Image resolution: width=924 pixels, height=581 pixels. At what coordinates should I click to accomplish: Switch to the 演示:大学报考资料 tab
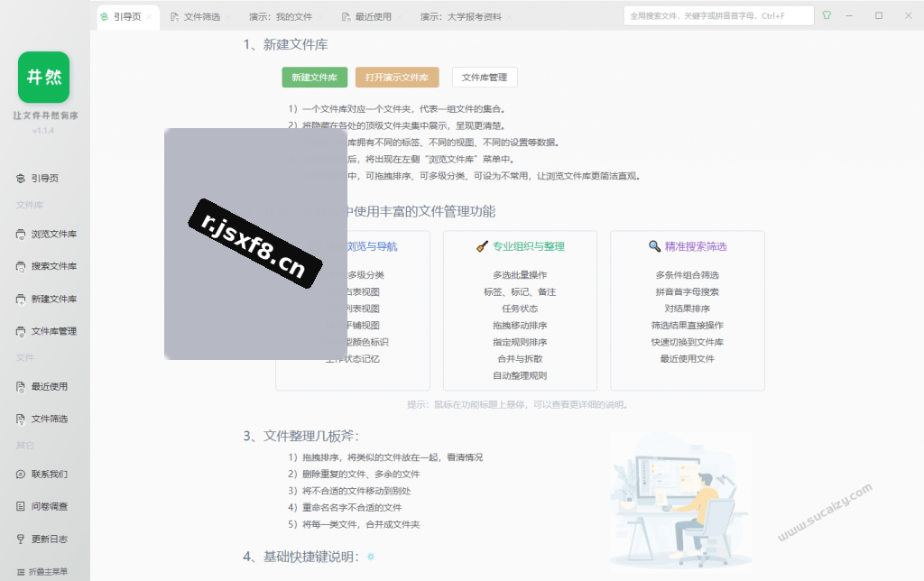[461, 17]
